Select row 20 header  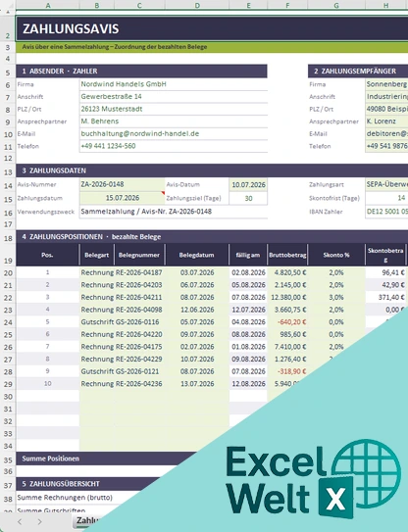click(8, 272)
